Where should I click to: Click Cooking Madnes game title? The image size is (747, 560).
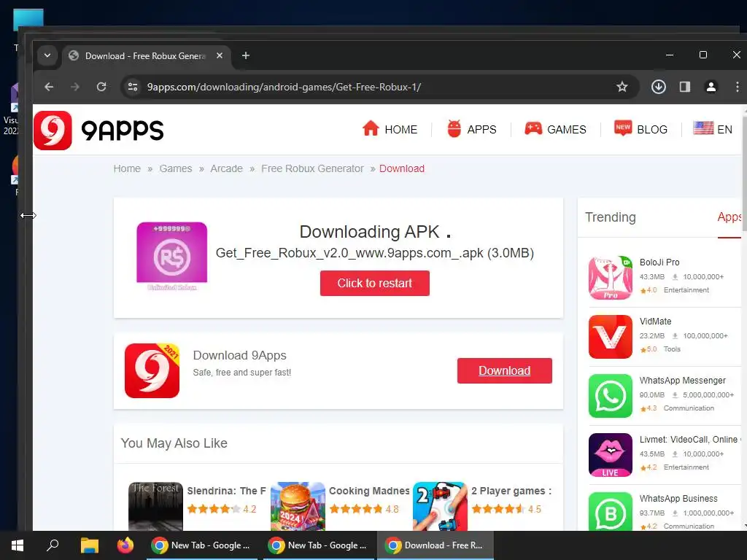pyautogui.click(x=369, y=491)
